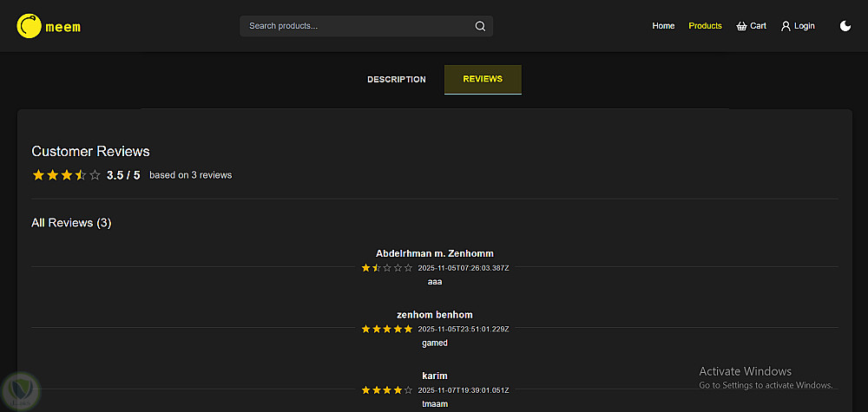
Task: Click the meem yellow logo icon
Action: [x=29, y=26]
